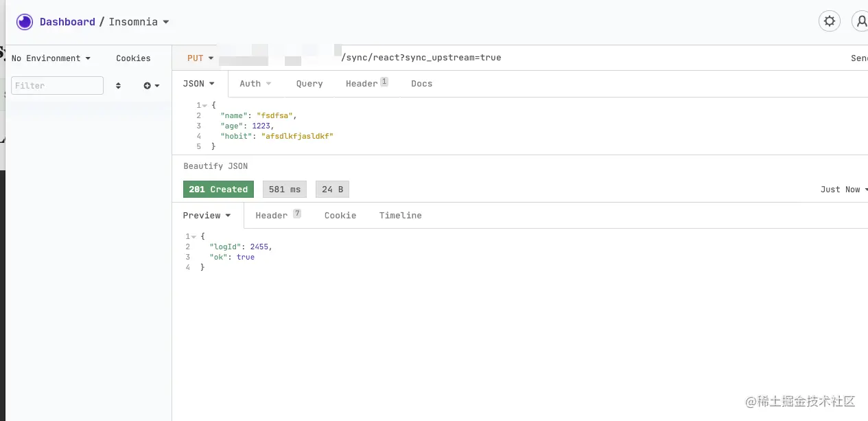This screenshot has height=421, width=868.
Task: Click the "afsdlkfjasldkf" hobit value
Action: (297, 137)
